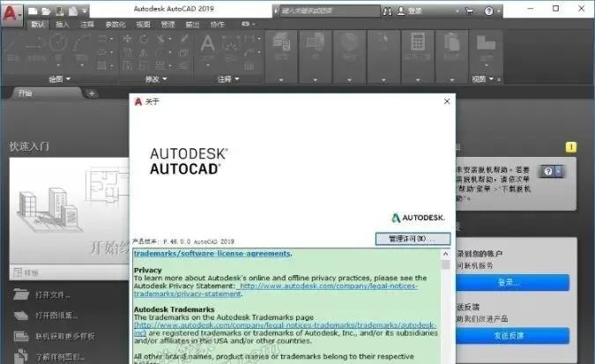Click the 管理许可 button in About dialog
The height and width of the screenshot is (364, 595).
(413, 239)
